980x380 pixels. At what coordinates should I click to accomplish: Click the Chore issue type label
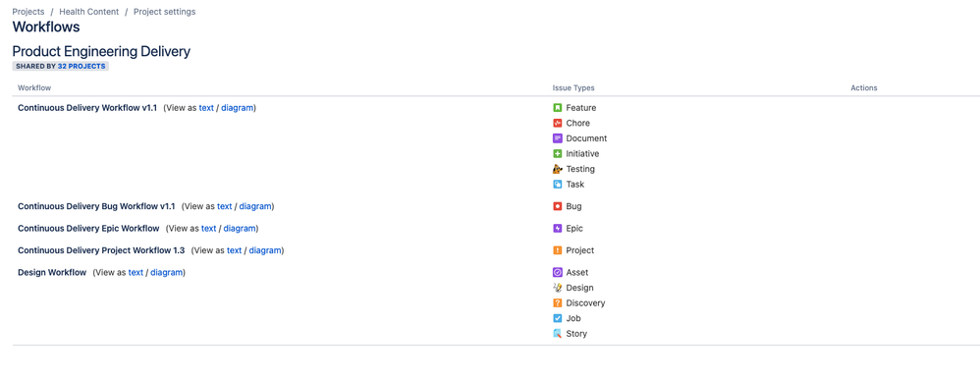[578, 123]
